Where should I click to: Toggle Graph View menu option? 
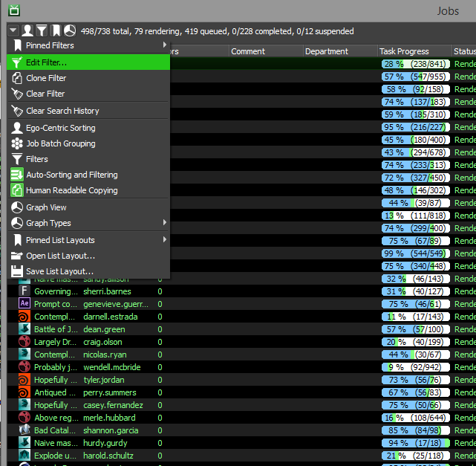point(88,207)
